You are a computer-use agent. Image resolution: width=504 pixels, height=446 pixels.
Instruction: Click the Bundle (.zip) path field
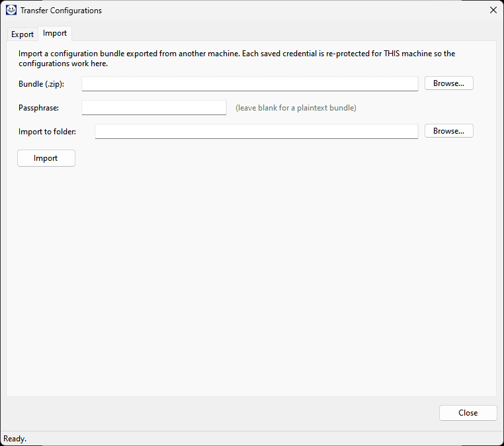pyautogui.click(x=250, y=83)
